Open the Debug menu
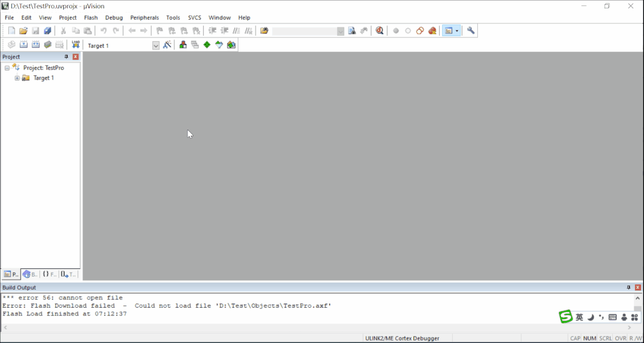This screenshot has height=343, width=644. tap(114, 18)
